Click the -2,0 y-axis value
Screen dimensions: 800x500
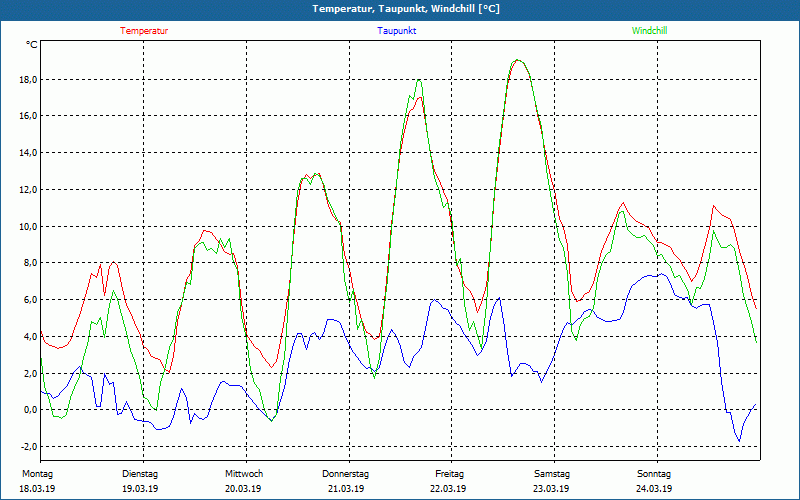[29, 446]
